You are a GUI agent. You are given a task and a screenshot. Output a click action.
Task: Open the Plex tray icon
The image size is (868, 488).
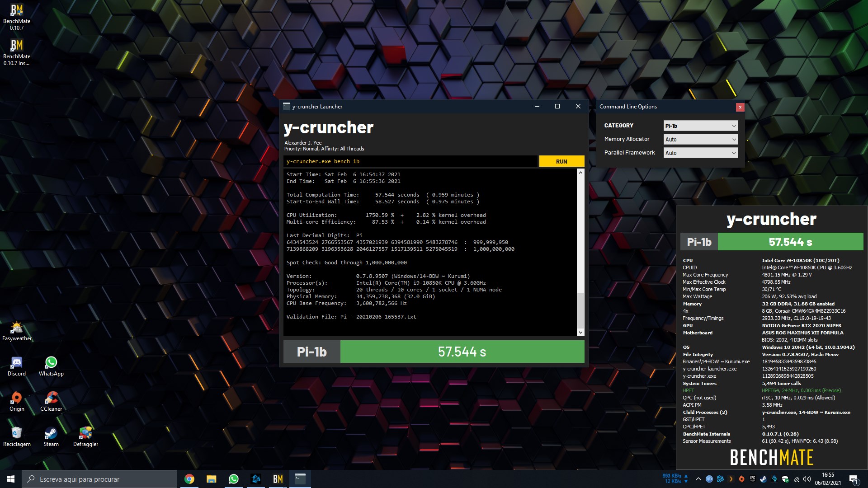tap(731, 479)
